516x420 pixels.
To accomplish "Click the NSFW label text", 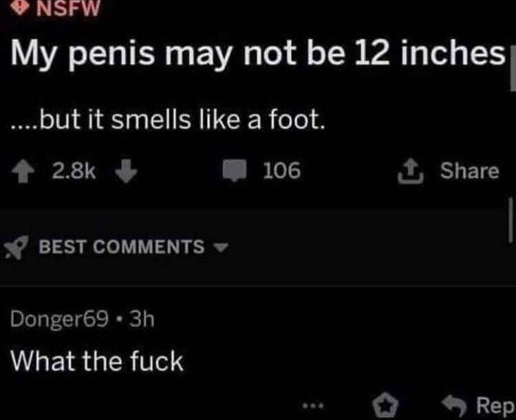I will pos(68,10).
